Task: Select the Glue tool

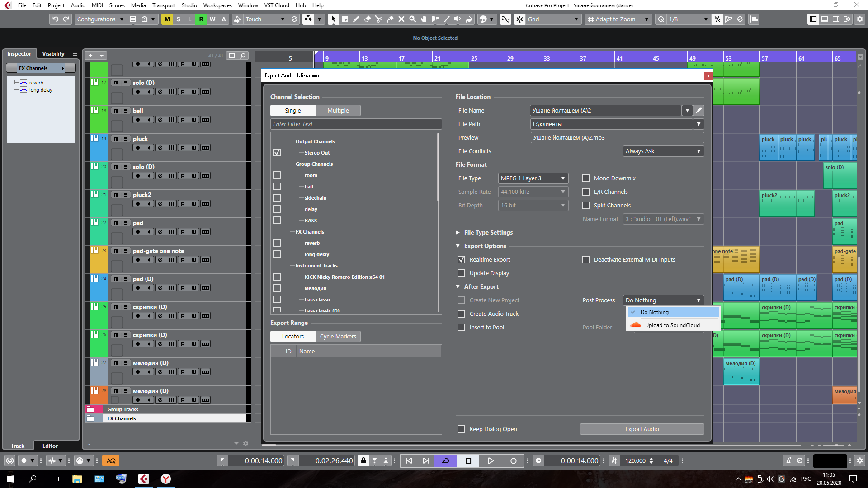Action: (390, 19)
